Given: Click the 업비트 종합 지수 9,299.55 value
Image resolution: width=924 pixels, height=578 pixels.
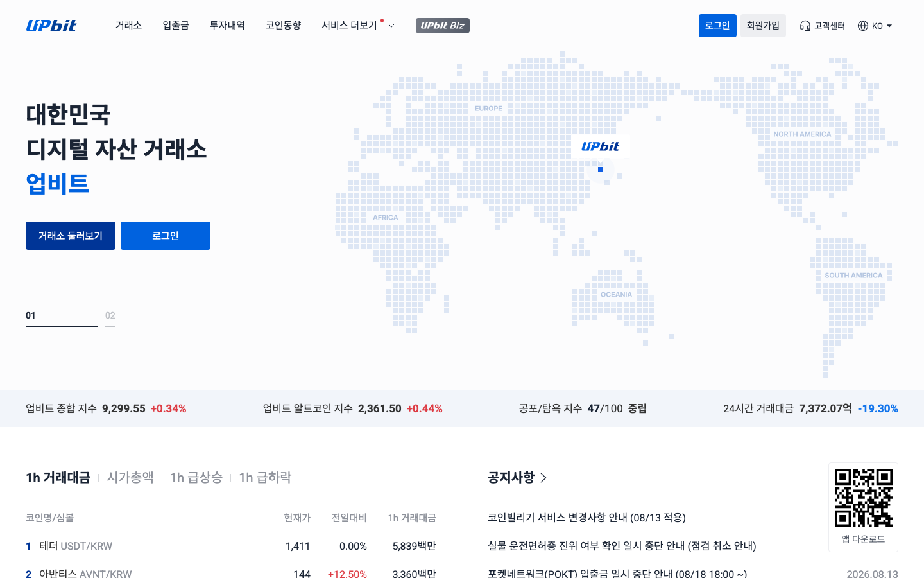Looking at the screenshot, I should [124, 408].
